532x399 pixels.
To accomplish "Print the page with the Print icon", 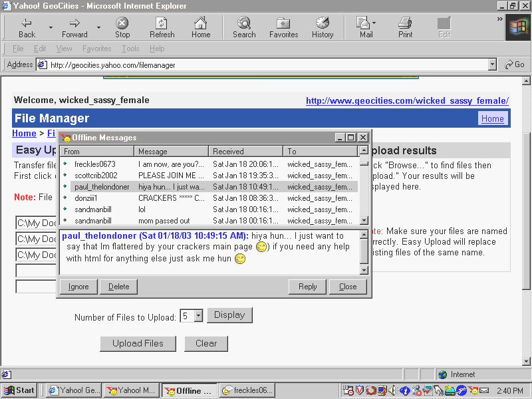I will tap(405, 28).
